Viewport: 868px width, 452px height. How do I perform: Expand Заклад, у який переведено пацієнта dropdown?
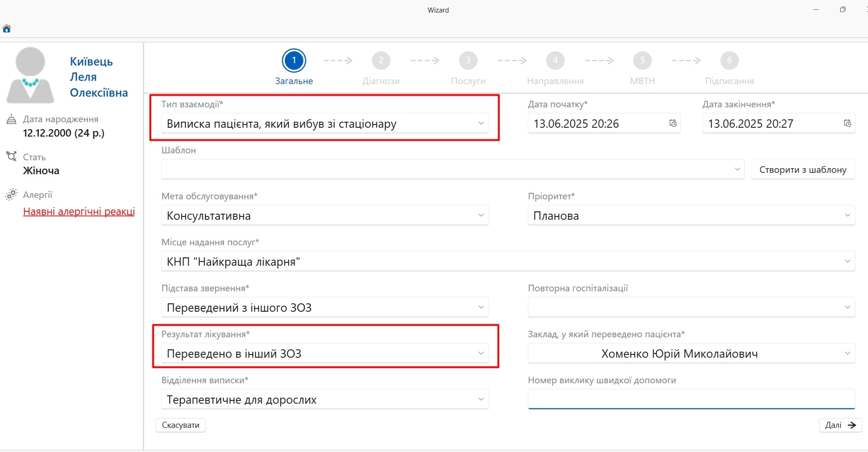point(848,354)
